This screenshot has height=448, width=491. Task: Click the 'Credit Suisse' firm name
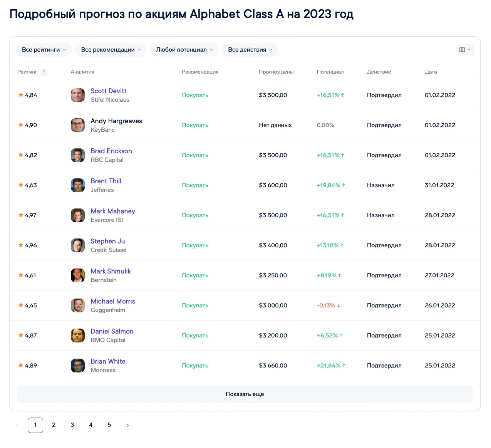(x=109, y=250)
